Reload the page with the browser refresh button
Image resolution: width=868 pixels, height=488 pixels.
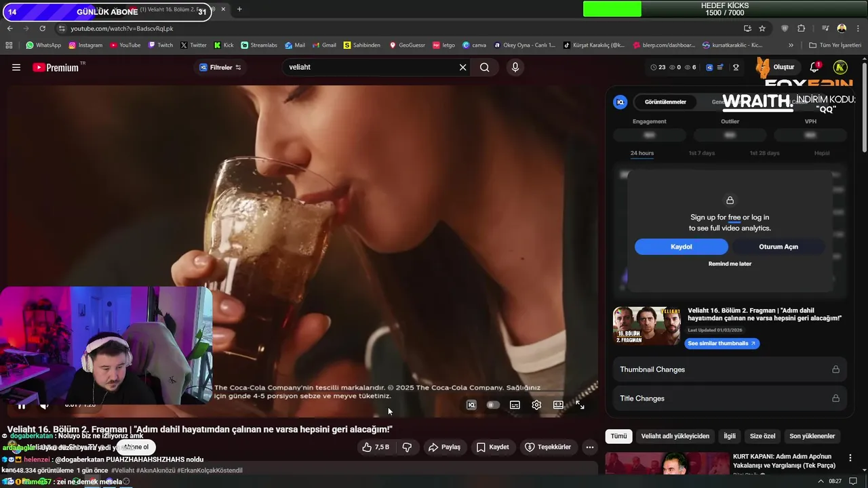click(42, 28)
